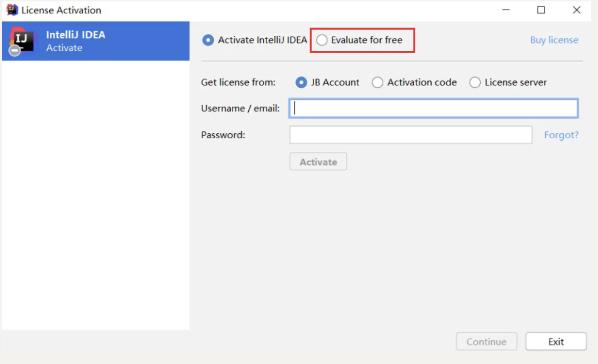The height and width of the screenshot is (364, 598).
Task: Maximize the License Activation window
Action: 541,10
